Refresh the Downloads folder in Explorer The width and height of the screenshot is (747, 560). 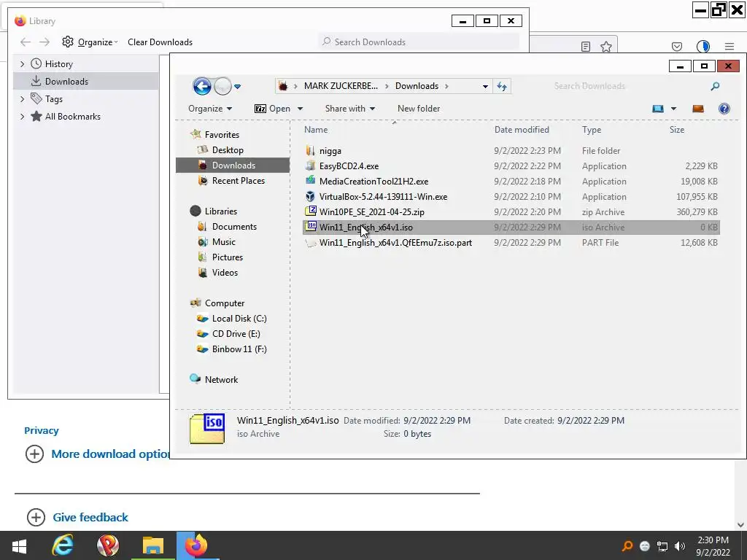502,86
